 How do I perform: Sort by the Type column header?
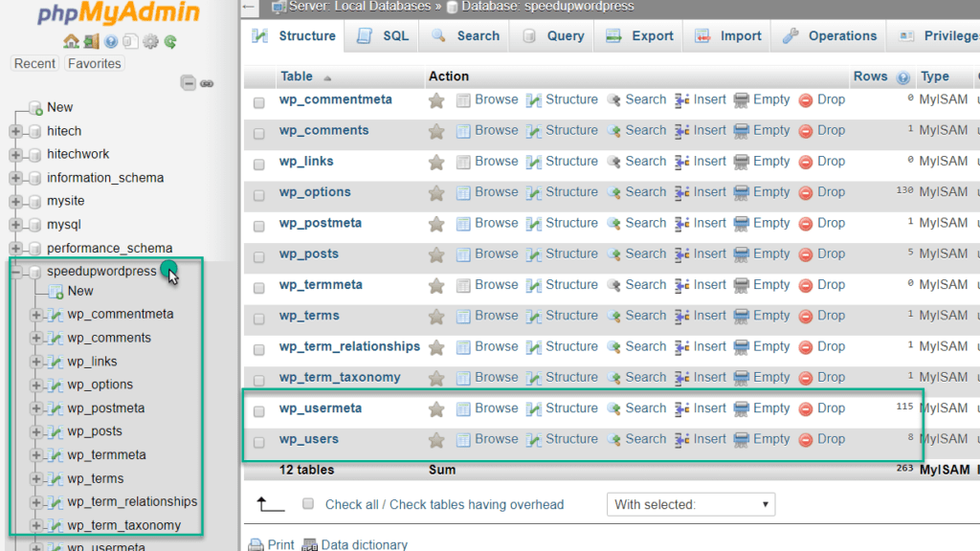[934, 77]
